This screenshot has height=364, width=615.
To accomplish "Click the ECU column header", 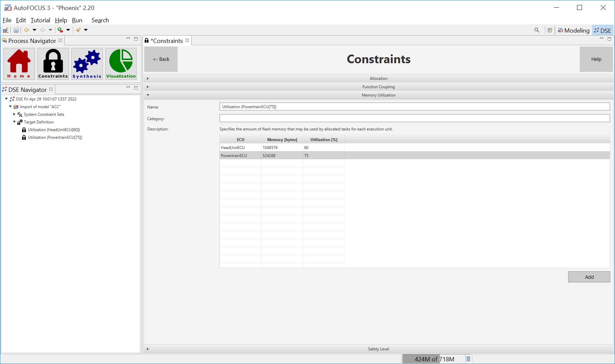I will (240, 140).
